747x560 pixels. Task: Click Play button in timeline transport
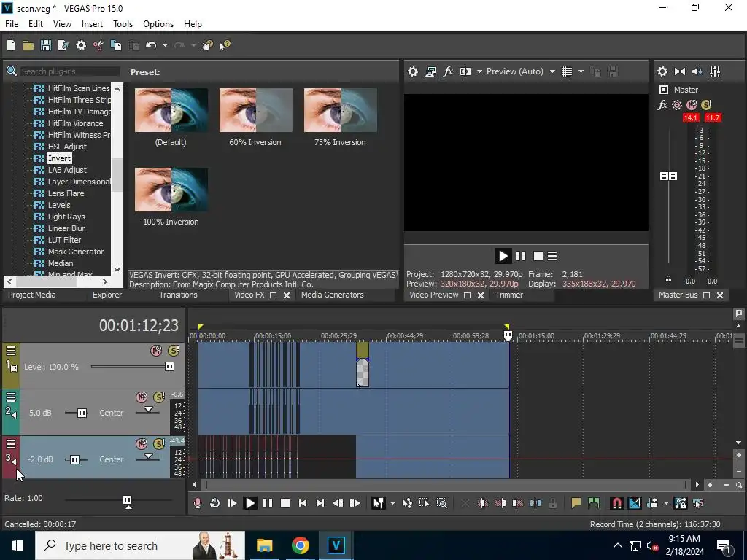pyautogui.click(x=249, y=503)
